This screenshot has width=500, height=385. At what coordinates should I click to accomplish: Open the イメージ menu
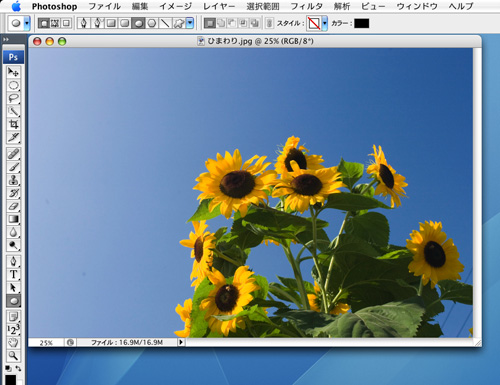coord(175,6)
